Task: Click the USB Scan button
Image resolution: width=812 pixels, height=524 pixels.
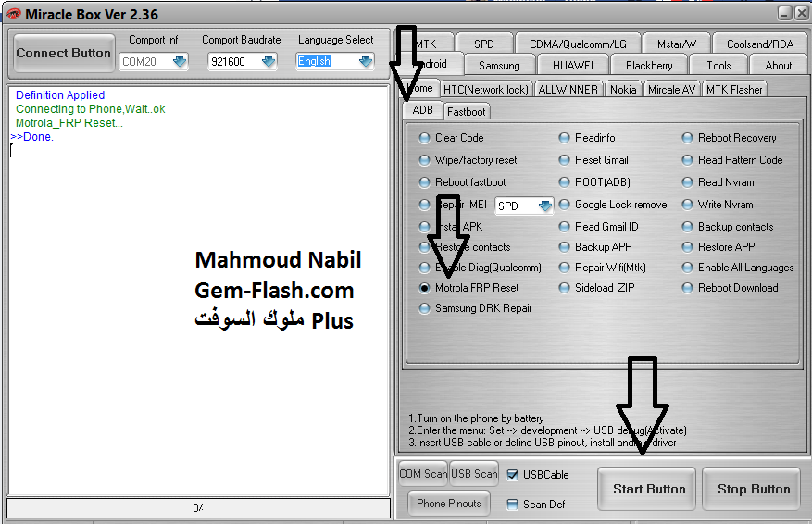Action: tap(474, 474)
